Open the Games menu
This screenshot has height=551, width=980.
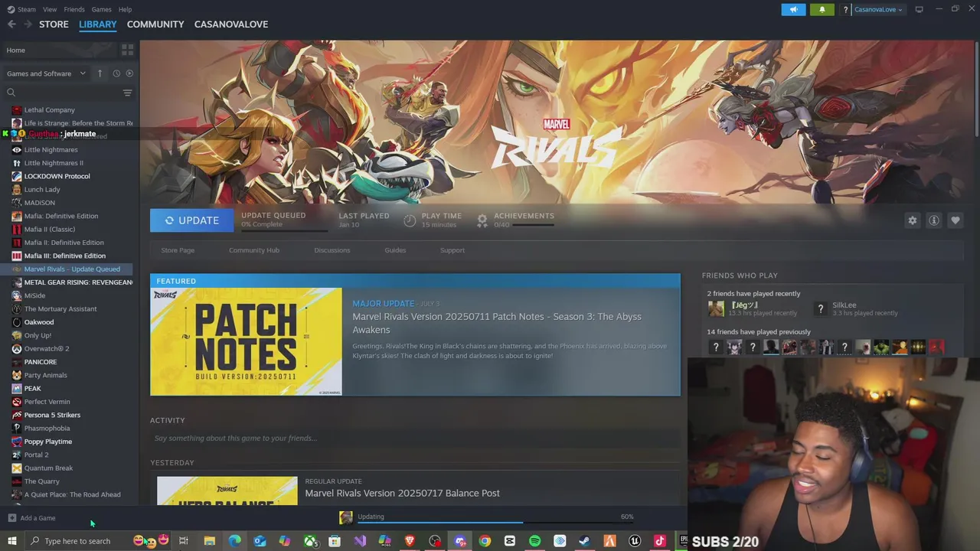tap(101, 9)
